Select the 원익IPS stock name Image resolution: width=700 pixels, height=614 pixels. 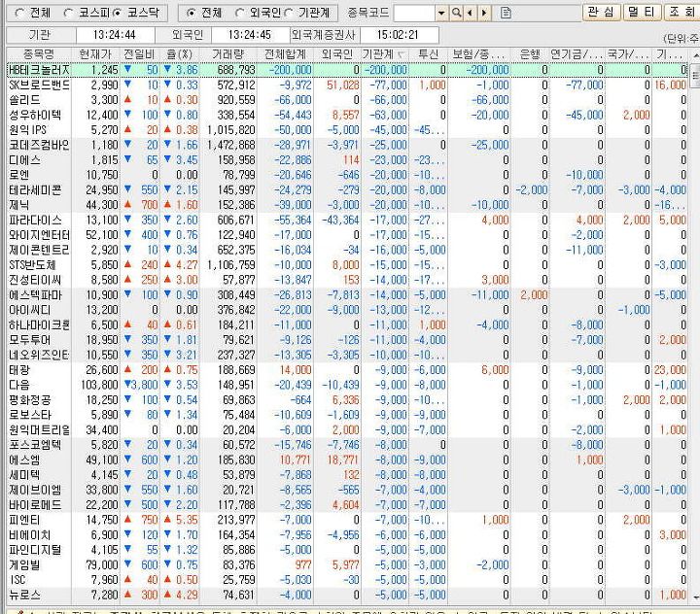pyautogui.click(x=27, y=130)
